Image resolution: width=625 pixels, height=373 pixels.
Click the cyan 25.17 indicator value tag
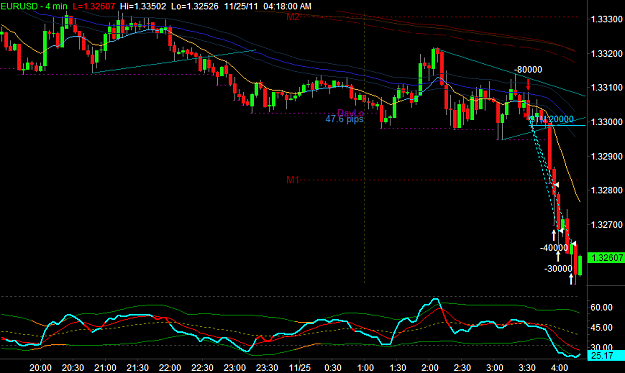click(x=606, y=355)
